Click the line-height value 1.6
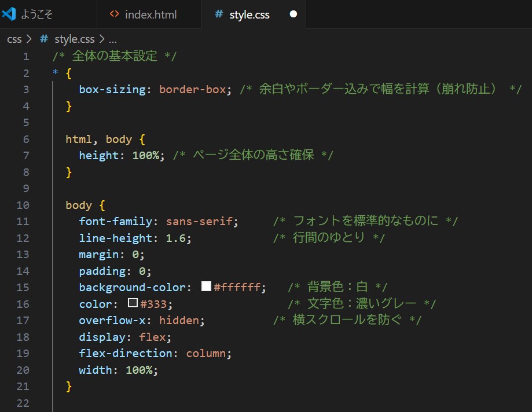 [176, 238]
